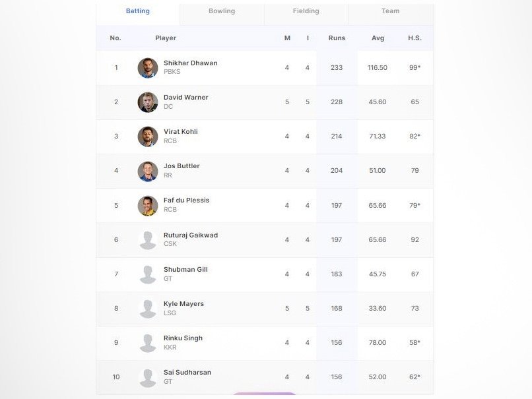Image resolution: width=532 pixels, height=399 pixels.
Task: Switch to the Bowling tab
Action: [222, 11]
